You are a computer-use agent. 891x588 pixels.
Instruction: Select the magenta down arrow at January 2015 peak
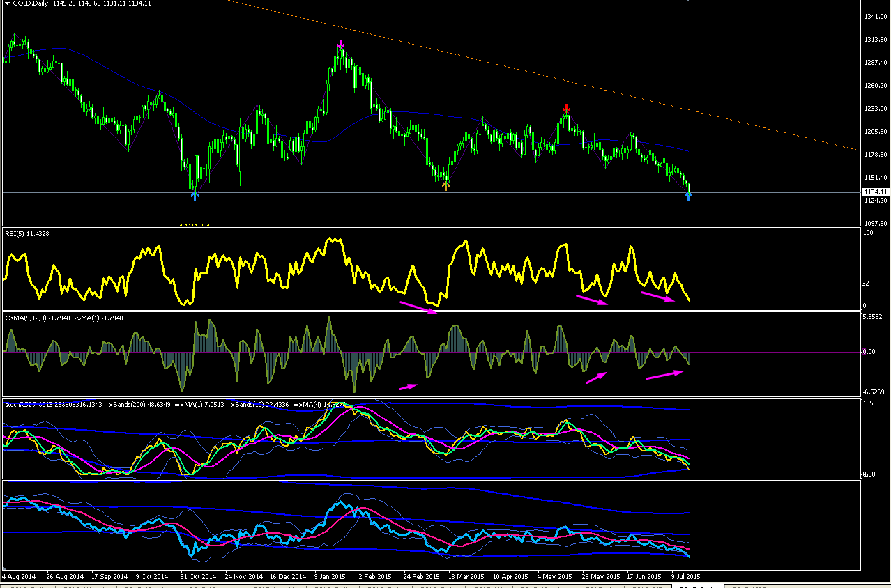(340, 45)
